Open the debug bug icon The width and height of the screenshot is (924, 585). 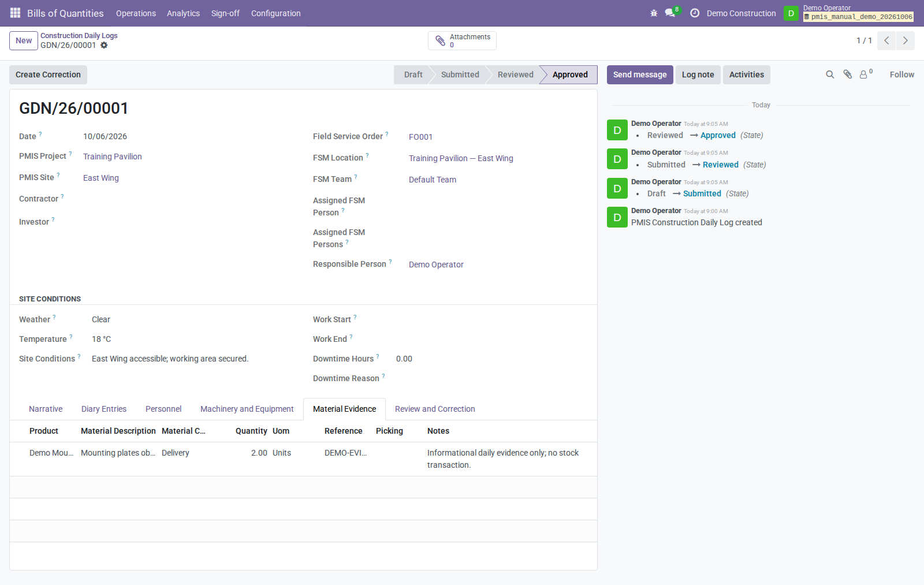pyautogui.click(x=654, y=13)
